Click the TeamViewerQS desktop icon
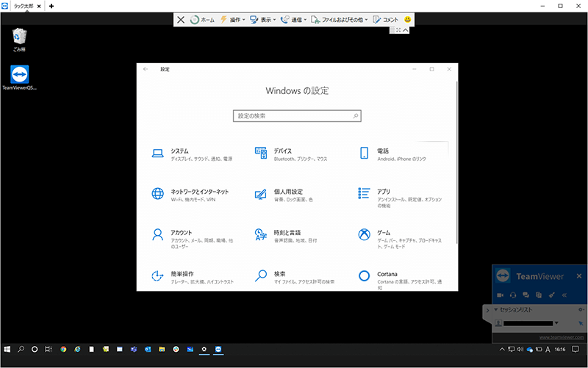This screenshot has height=368, width=588. (x=20, y=78)
